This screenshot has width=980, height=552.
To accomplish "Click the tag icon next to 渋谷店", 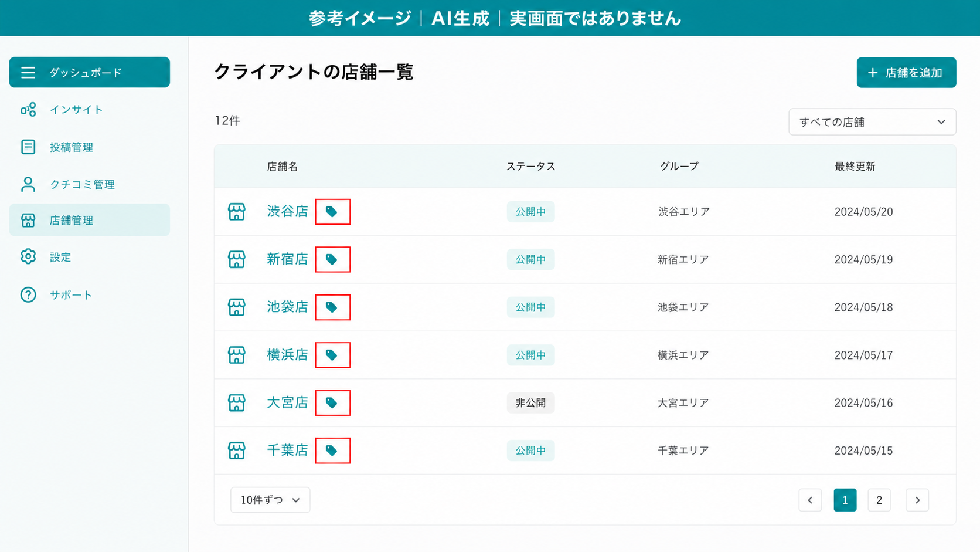I will (332, 212).
